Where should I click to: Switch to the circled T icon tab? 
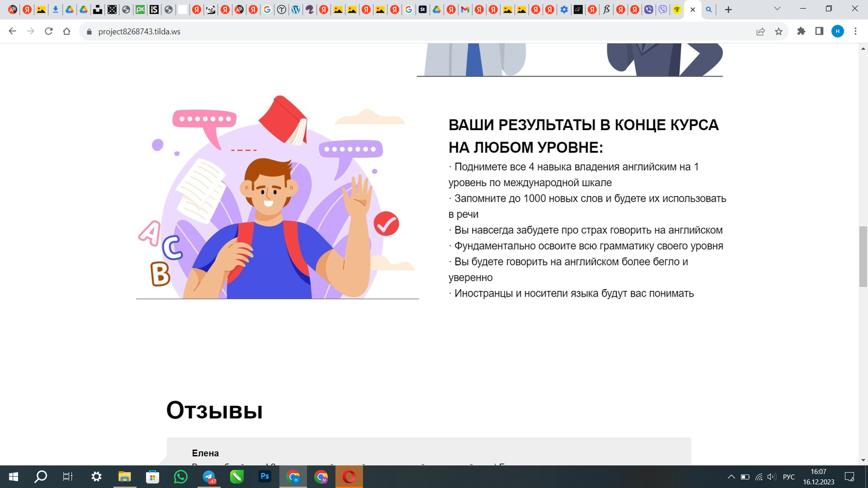(281, 9)
